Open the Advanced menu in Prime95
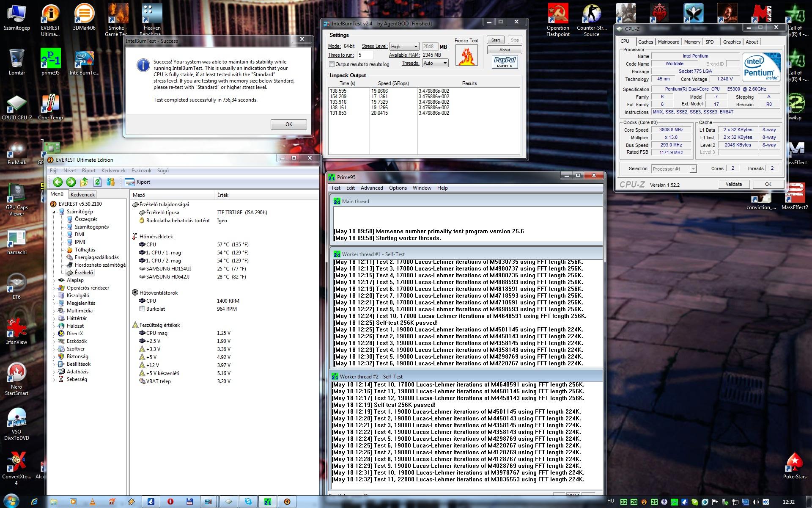 372,188
